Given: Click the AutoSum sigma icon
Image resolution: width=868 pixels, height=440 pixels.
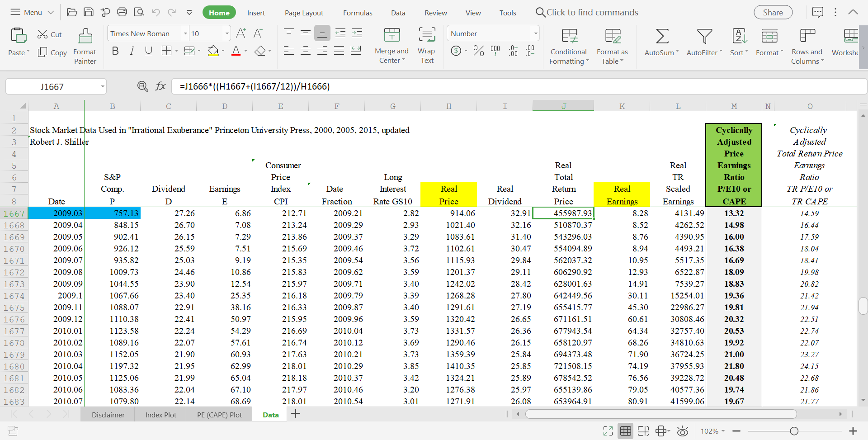Looking at the screenshot, I should click(x=662, y=36).
